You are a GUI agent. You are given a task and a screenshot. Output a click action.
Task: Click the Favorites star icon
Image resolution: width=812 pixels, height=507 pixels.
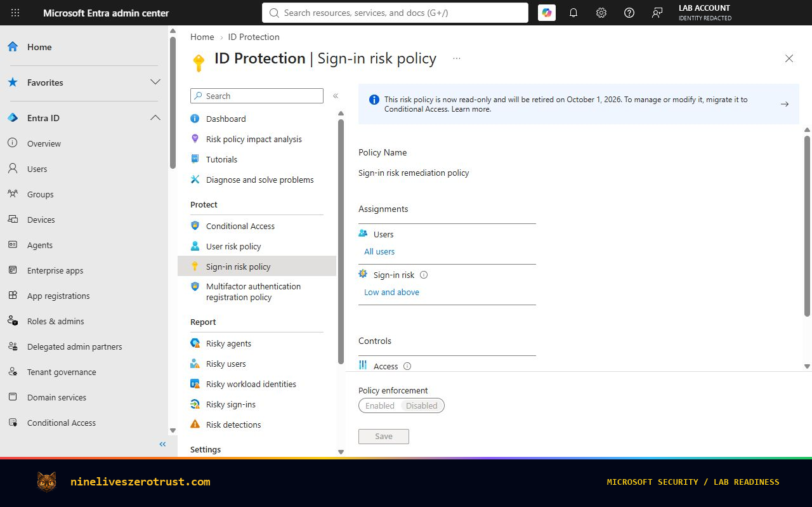13,82
